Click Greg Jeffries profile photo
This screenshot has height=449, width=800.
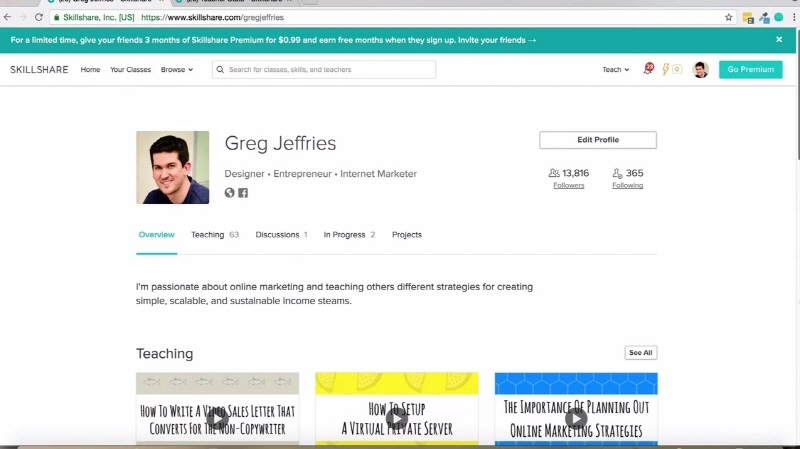pos(172,167)
